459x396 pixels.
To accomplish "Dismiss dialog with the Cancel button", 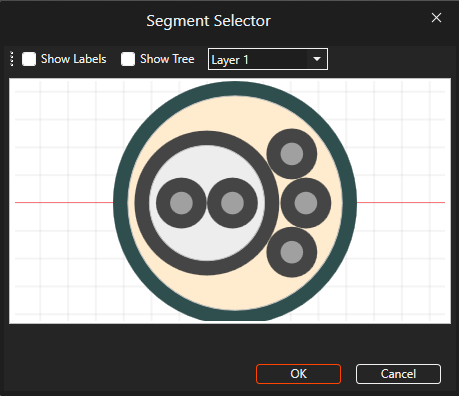I will tap(398, 374).
